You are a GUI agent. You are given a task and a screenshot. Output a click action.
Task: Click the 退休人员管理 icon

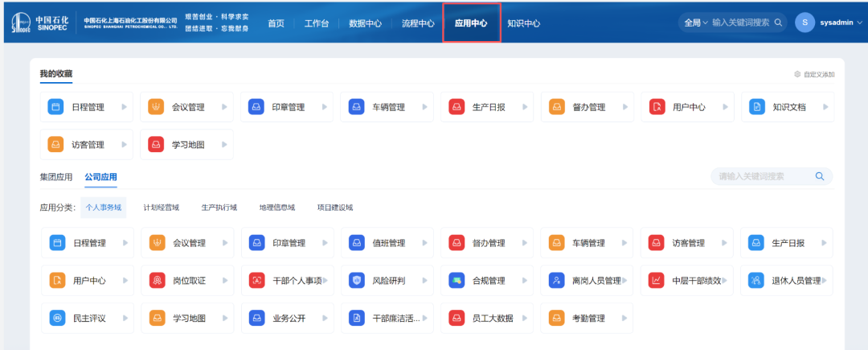click(x=755, y=281)
